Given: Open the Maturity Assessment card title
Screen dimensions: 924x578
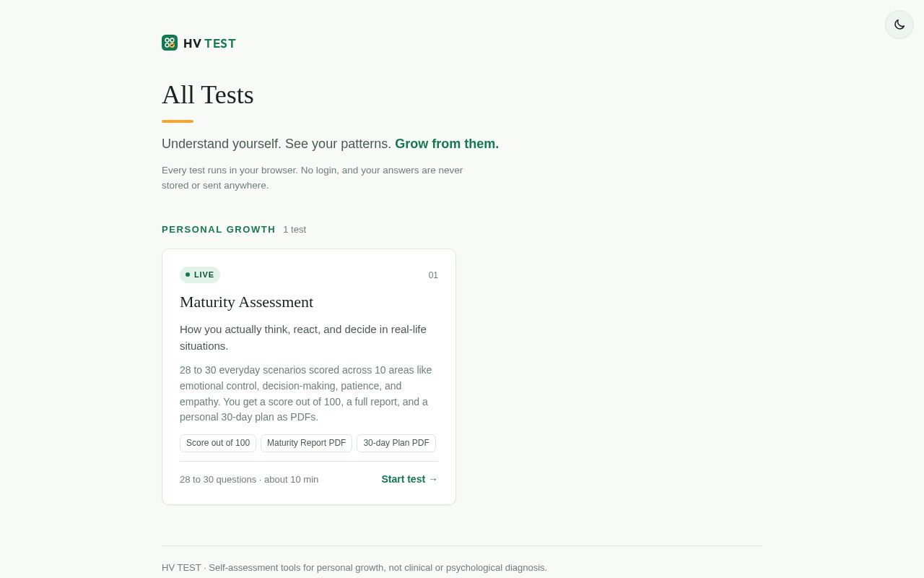Looking at the screenshot, I should pyautogui.click(x=246, y=302).
